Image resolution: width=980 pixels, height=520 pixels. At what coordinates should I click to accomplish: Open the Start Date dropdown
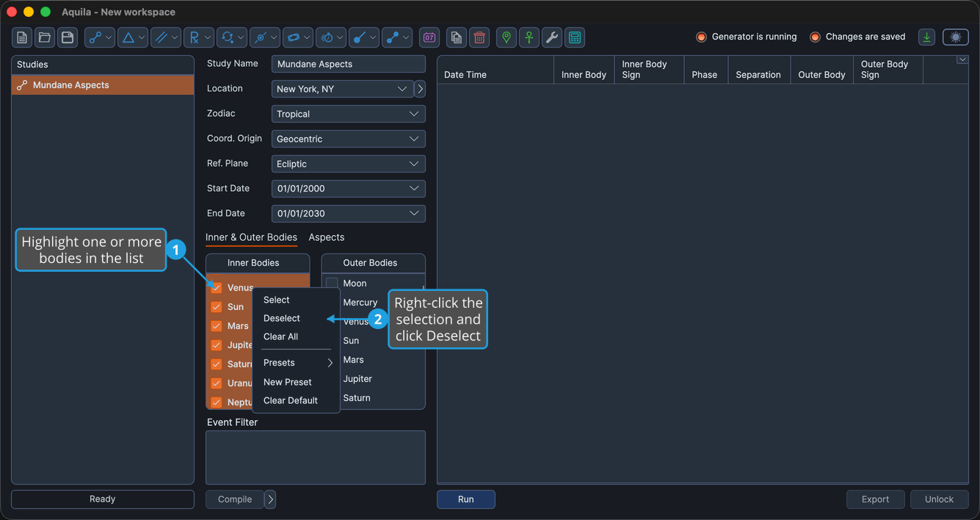(x=349, y=189)
